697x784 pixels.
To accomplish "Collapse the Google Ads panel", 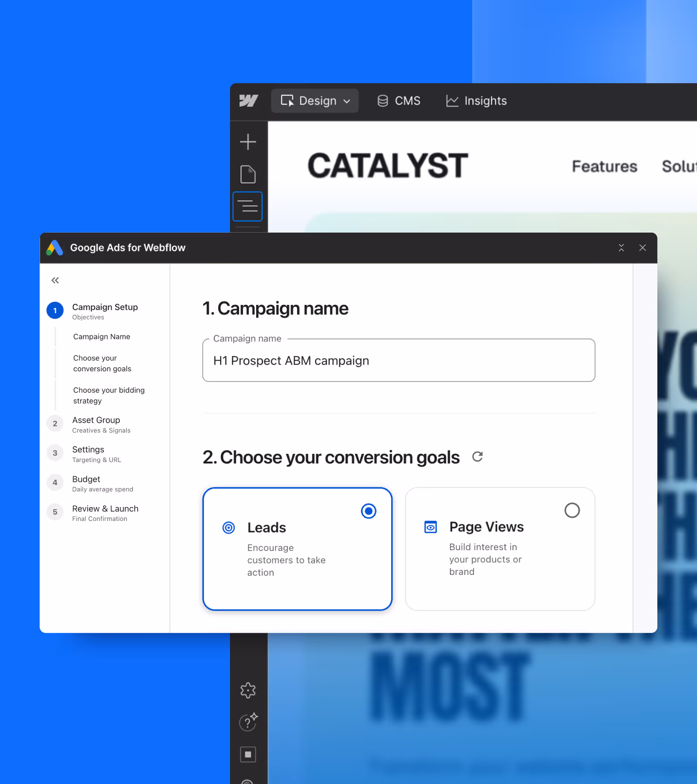I will (x=621, y=248).
